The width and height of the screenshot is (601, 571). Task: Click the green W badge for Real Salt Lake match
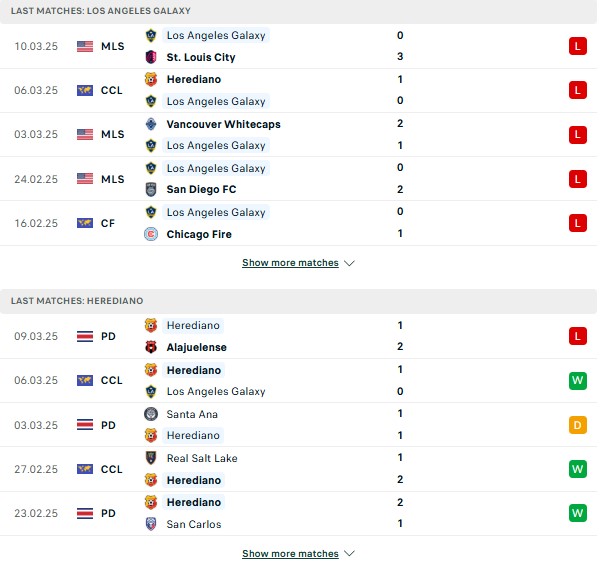[x=578, y=469]
